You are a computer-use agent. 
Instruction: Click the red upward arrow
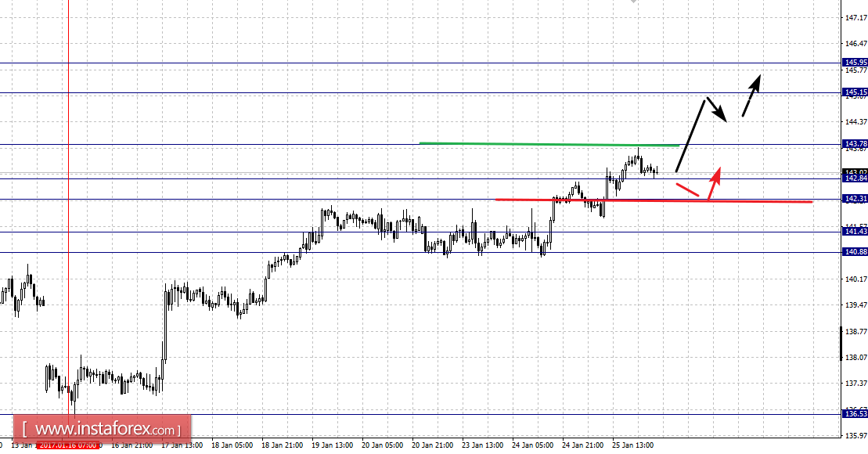715,182
